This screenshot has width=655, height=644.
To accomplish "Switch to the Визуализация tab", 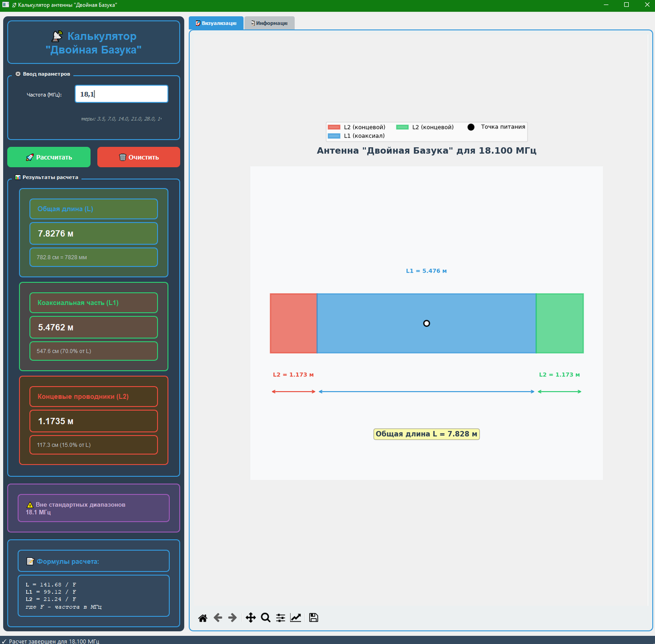I will click(216, 23).
